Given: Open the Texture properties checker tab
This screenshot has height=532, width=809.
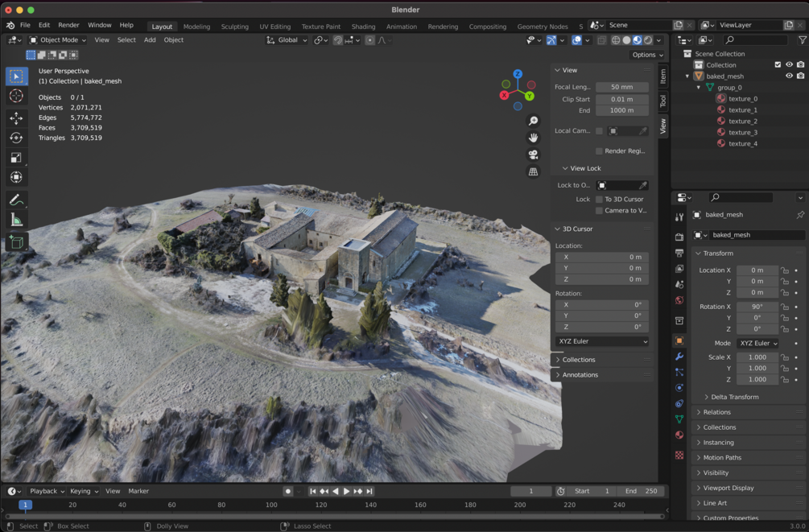Looking at the screenshot, I should (679, 455).
